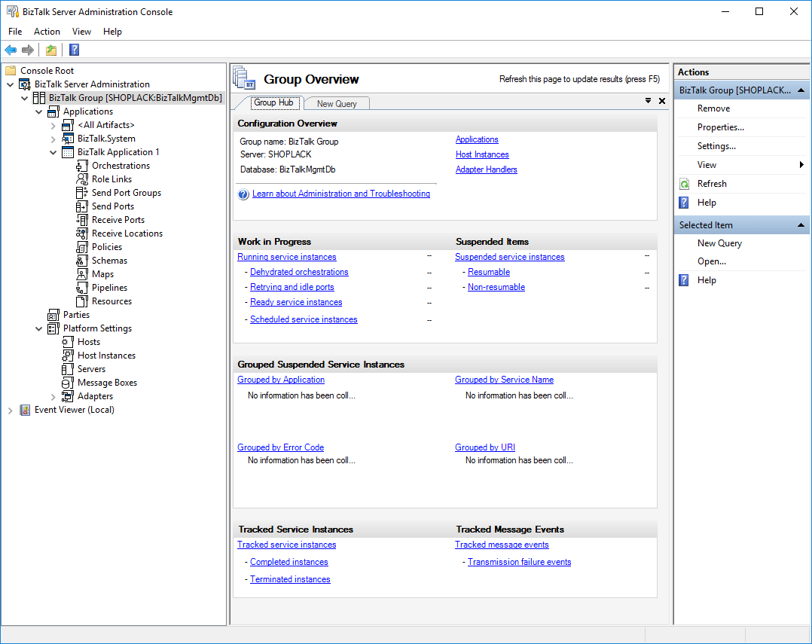
Task: Click Remove in the Actions pane
Action: pyautogui.click(x=713, y=108)
